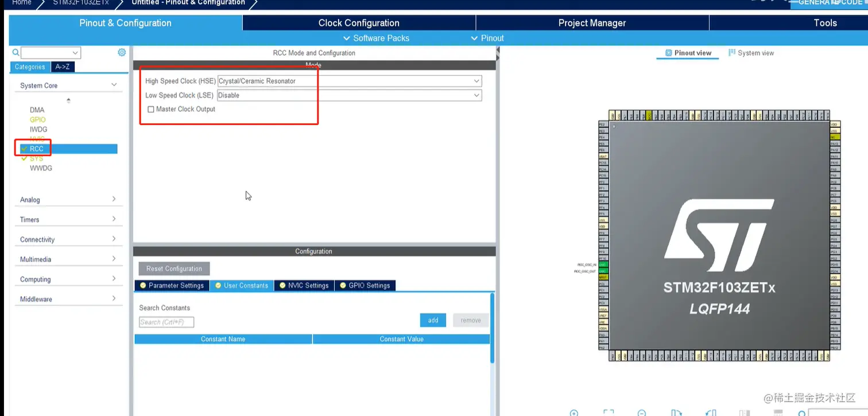
Task: Expand the Connectivity category
Action: (68, 239)
